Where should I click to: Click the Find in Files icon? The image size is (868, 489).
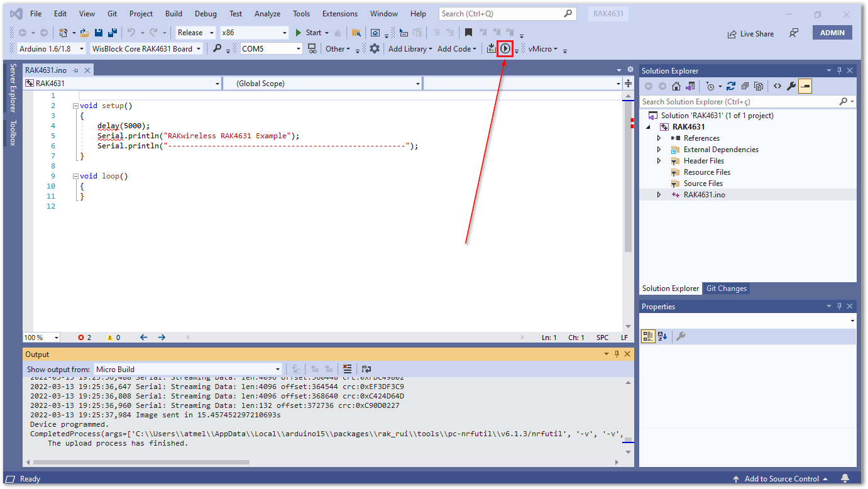point(356,33)
